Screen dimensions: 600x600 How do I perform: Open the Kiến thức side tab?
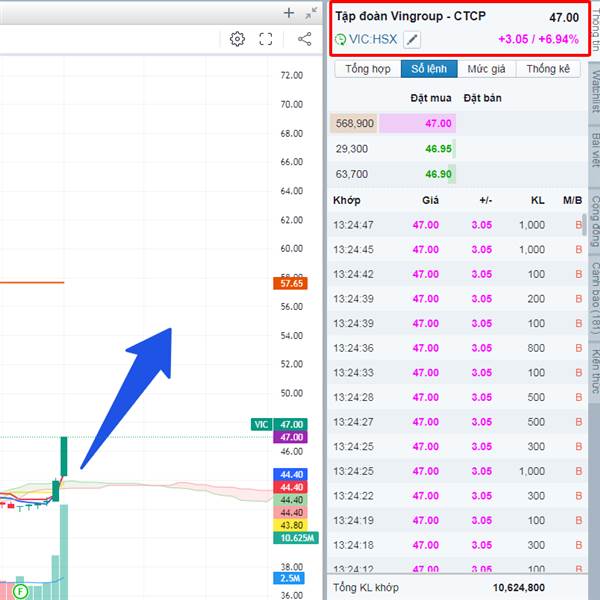pyautogui.click(x=594, y=371)
